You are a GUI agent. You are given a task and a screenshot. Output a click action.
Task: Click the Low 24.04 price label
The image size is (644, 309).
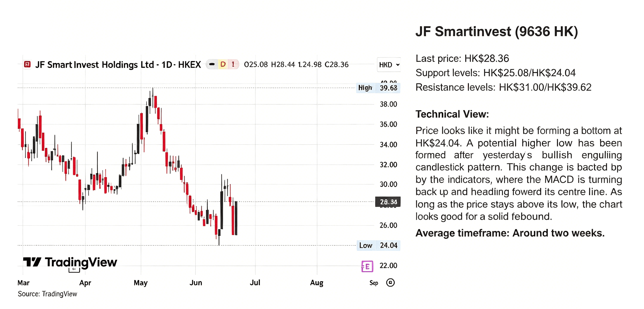(378, 245)
